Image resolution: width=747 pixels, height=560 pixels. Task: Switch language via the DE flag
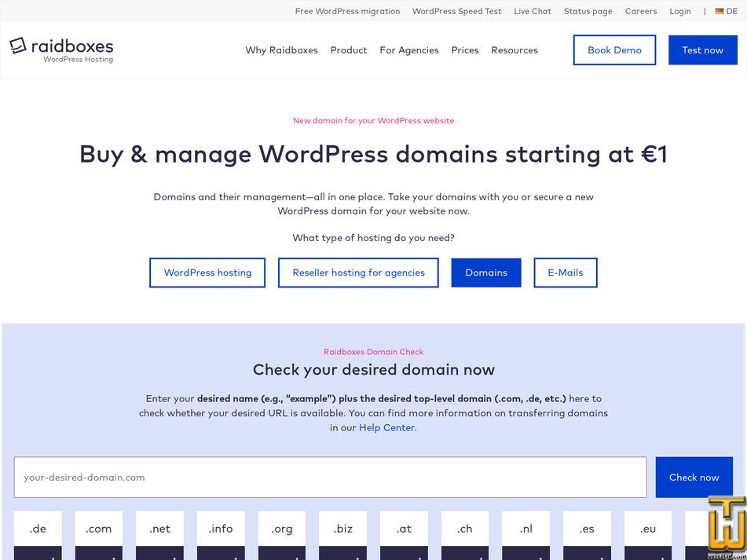[726, 11]
